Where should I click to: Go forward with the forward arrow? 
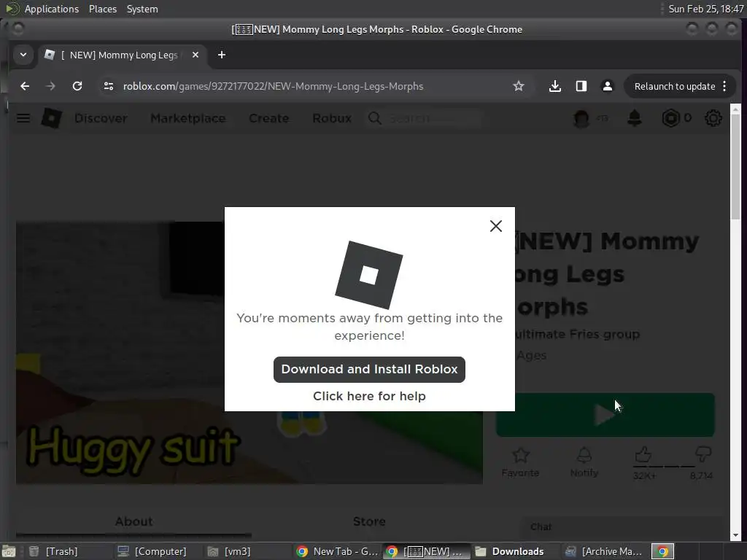click(50, 86)
